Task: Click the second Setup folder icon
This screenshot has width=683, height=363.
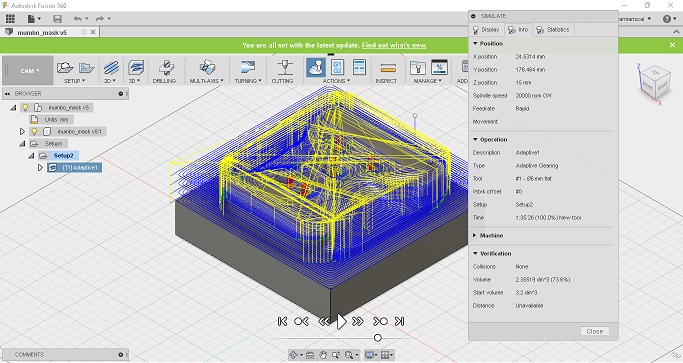Action: coord(86,68)
